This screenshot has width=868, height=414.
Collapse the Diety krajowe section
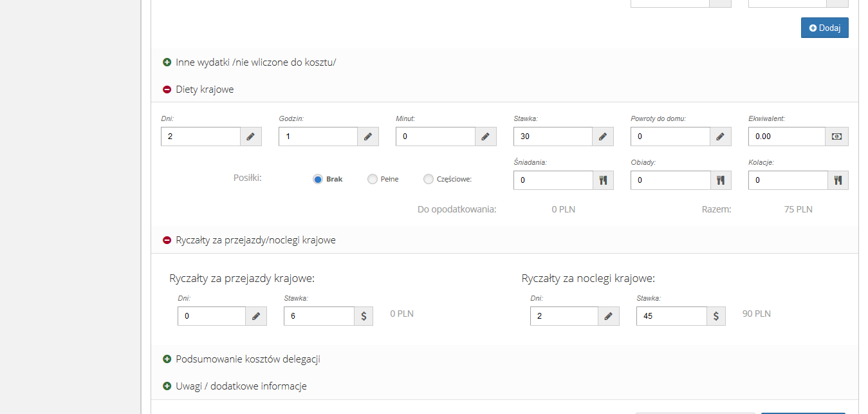(x=167, y=89)
